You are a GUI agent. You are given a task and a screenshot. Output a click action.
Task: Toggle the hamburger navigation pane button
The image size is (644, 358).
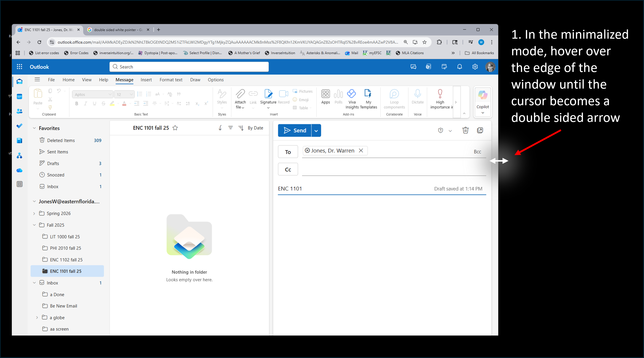pyautogui.click(x=37, y=79)
